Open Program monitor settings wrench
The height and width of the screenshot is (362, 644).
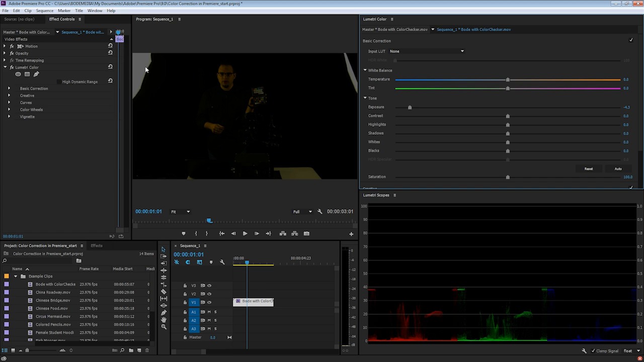click(320, 212)
